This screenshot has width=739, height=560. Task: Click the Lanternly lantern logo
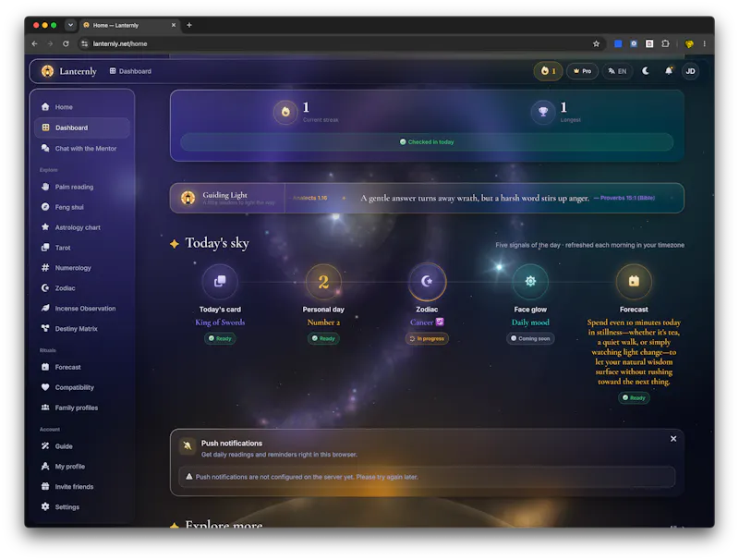47,71
